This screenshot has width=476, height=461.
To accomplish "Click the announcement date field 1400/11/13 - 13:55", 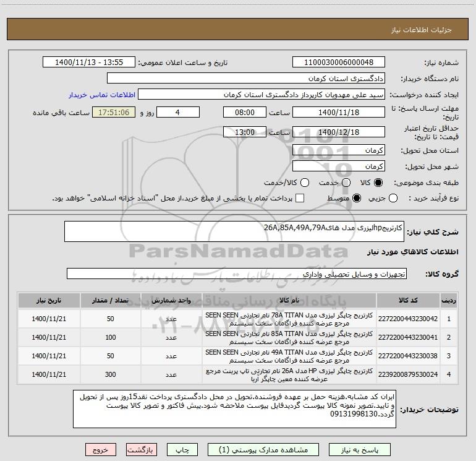I will coord(89,62).
